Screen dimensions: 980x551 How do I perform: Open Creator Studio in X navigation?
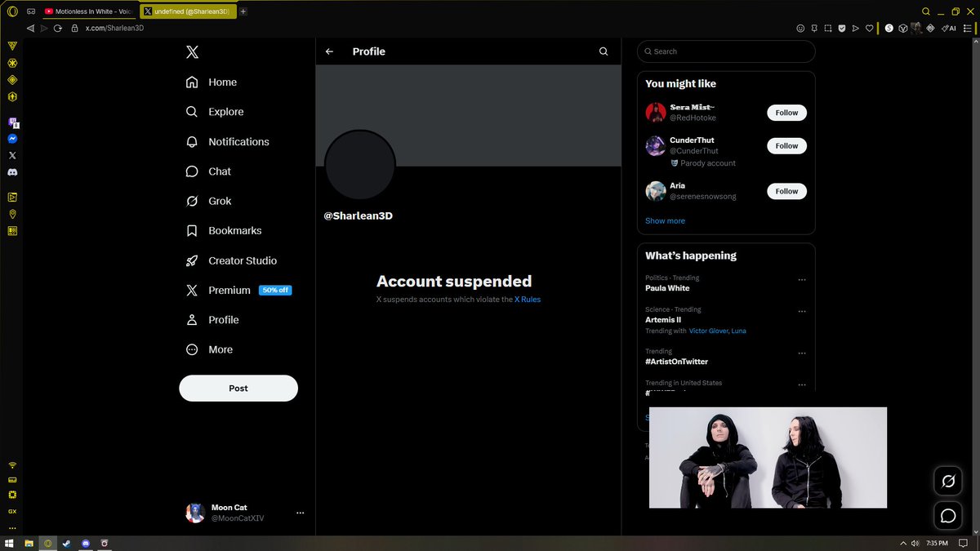(x=231, y=260)
